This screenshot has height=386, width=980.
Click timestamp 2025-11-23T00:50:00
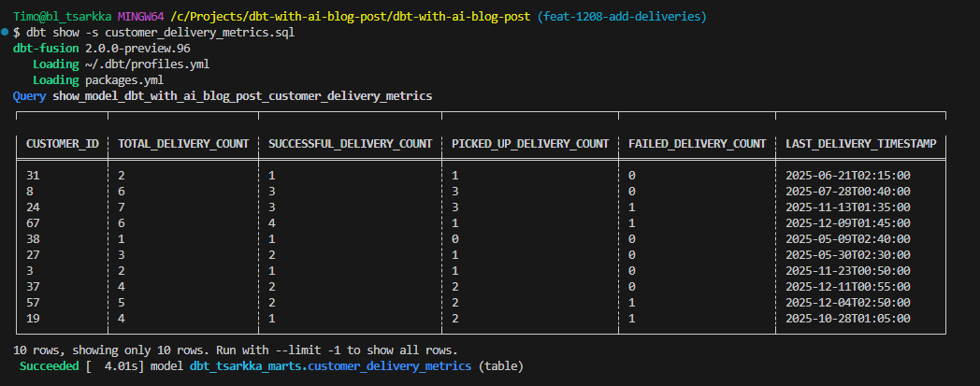[847, 270]
